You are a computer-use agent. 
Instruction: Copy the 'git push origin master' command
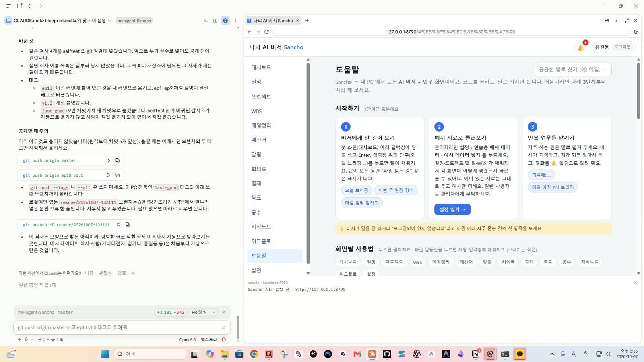[118, 160]
